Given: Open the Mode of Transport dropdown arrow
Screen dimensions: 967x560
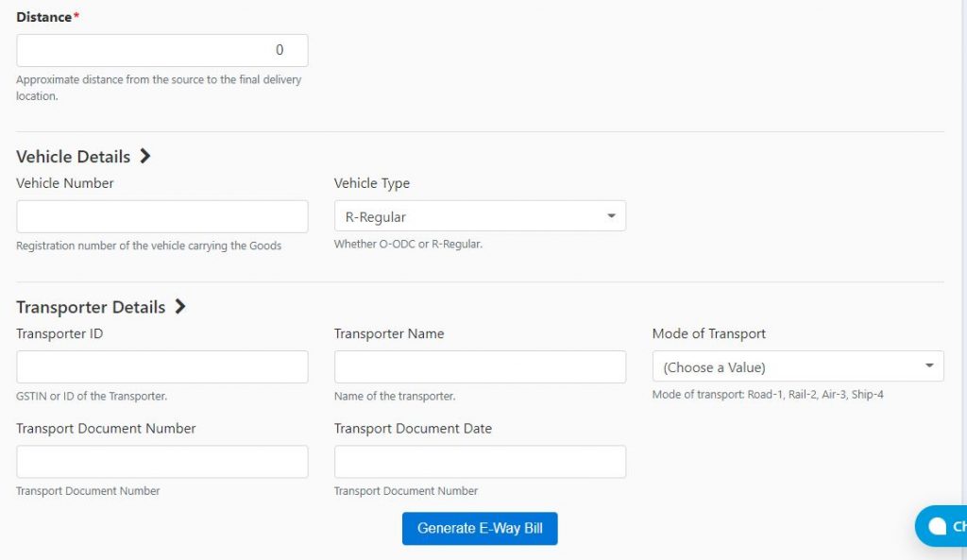Looking at the screenshot, I should 930,365.
